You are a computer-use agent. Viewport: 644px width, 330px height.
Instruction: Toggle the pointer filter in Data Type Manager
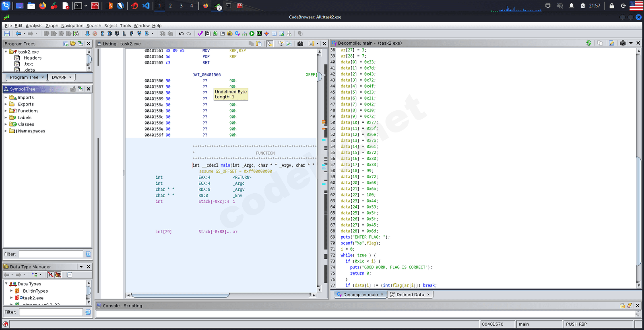click(58, 275)
